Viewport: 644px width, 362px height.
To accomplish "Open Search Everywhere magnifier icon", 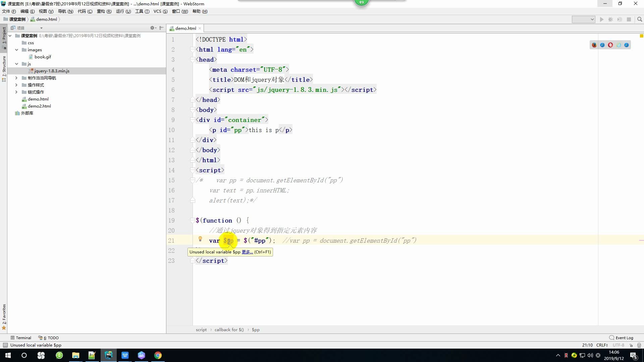I will [x=639, y=19].
